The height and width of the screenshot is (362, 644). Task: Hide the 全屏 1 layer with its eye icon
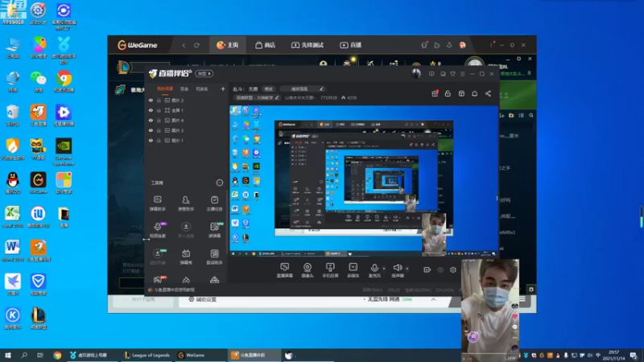151,110
